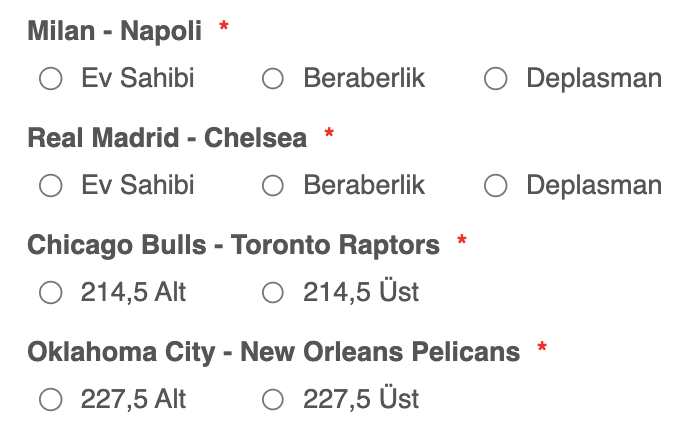The image size is (690, 430).
Task: Click the red asterisk after Toronto Raptors
Action: pyautogui.click(x=462, y=240)
